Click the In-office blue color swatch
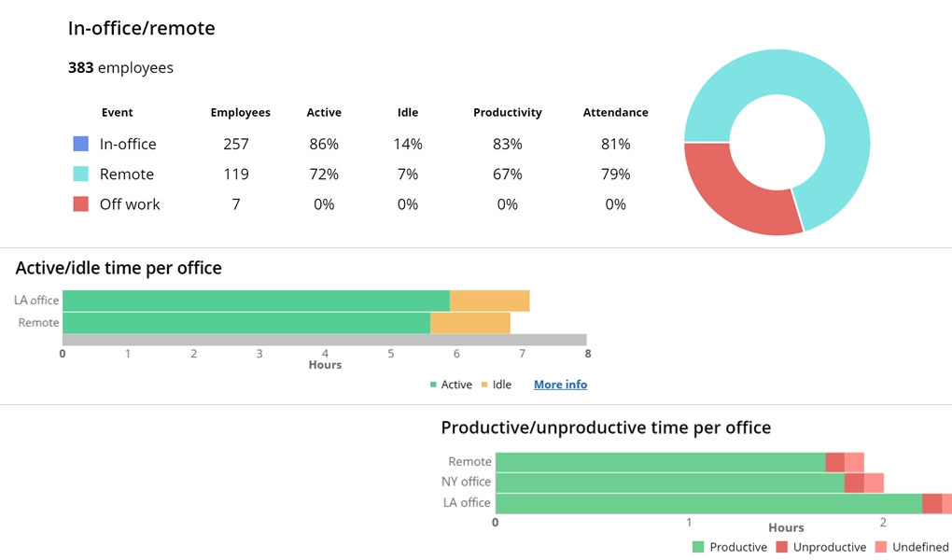Screen dimensions: 952x560 (x=80, y=144)
